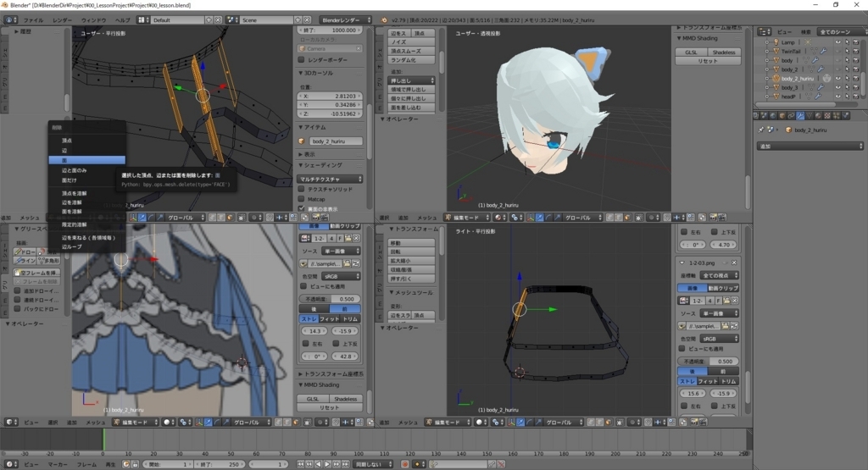868x470 pixels.
Task: Toggle visibility eye for headP in outliner
Action: coord(837,97)
